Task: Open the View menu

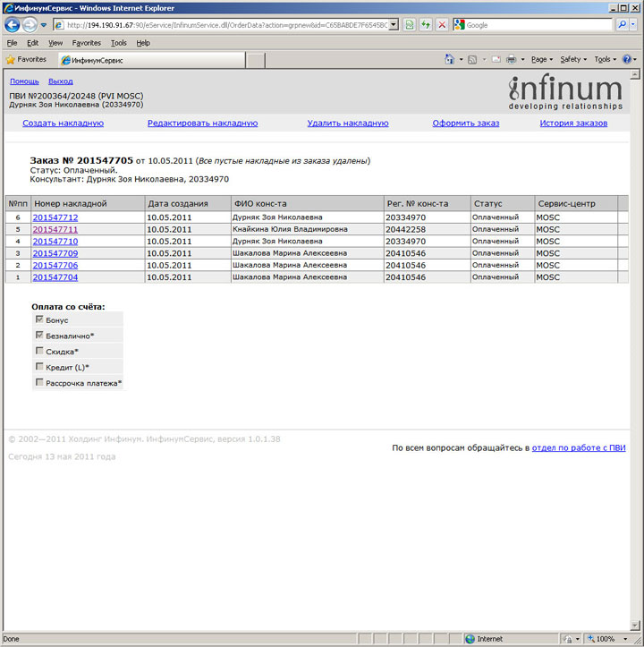Action: 55,43
